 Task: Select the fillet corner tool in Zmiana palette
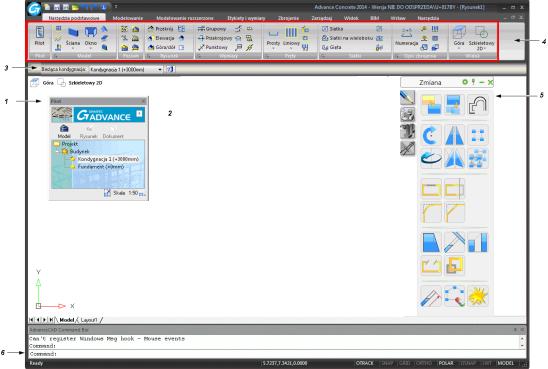pyautogui.click(x=431, y=213)
